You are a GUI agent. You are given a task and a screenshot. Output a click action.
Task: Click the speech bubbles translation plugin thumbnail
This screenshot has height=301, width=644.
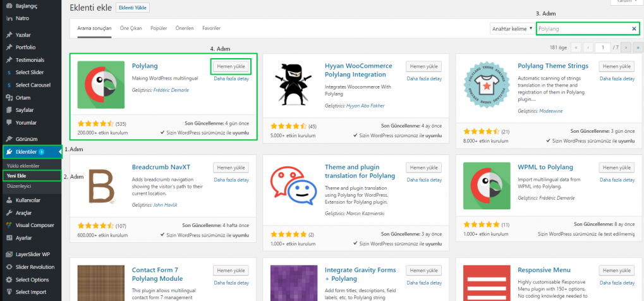(294, 186)
